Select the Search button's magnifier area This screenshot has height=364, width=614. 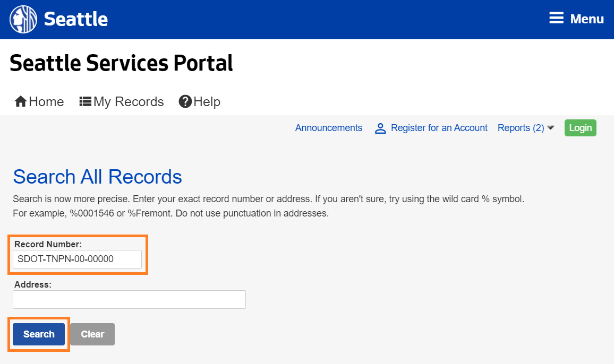pos(38,334)
